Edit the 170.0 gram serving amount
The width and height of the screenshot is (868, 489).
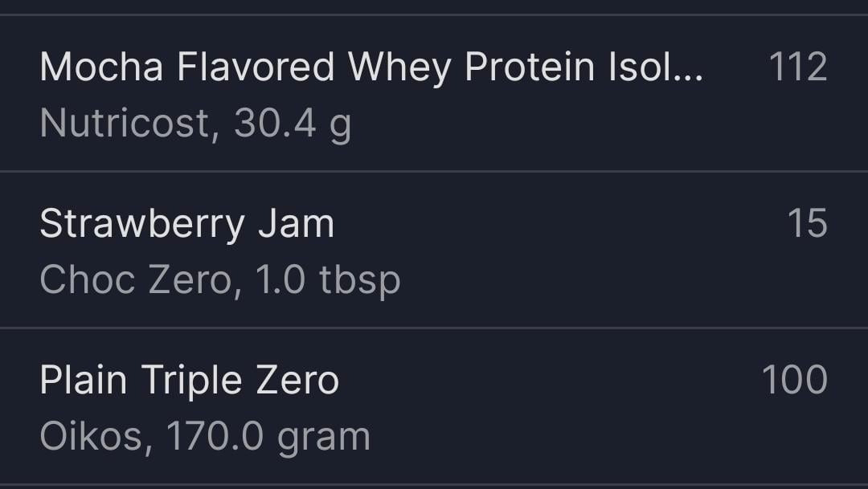268,436
